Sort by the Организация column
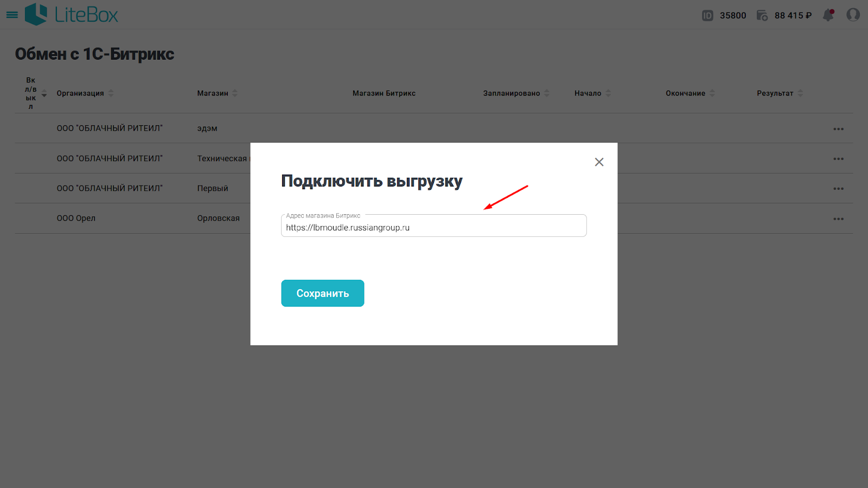 pos(111,93)
